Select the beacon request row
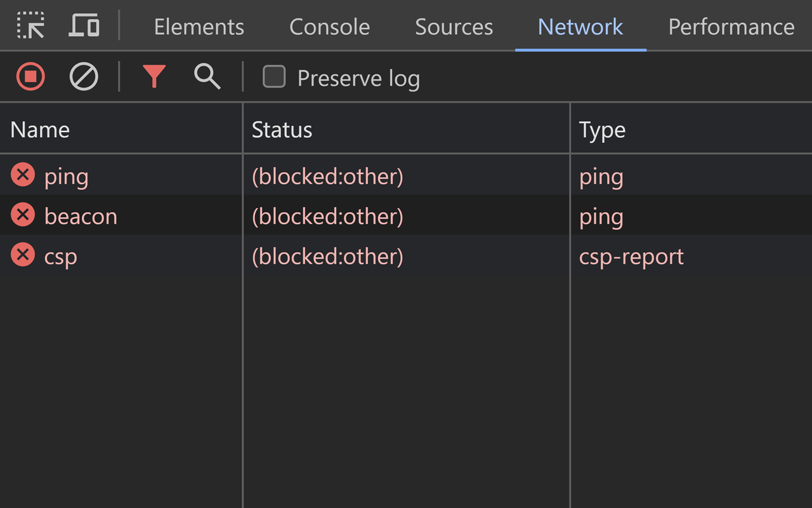Image resolution: width=812 pixels, height=508 pixels. pos(81,215)
